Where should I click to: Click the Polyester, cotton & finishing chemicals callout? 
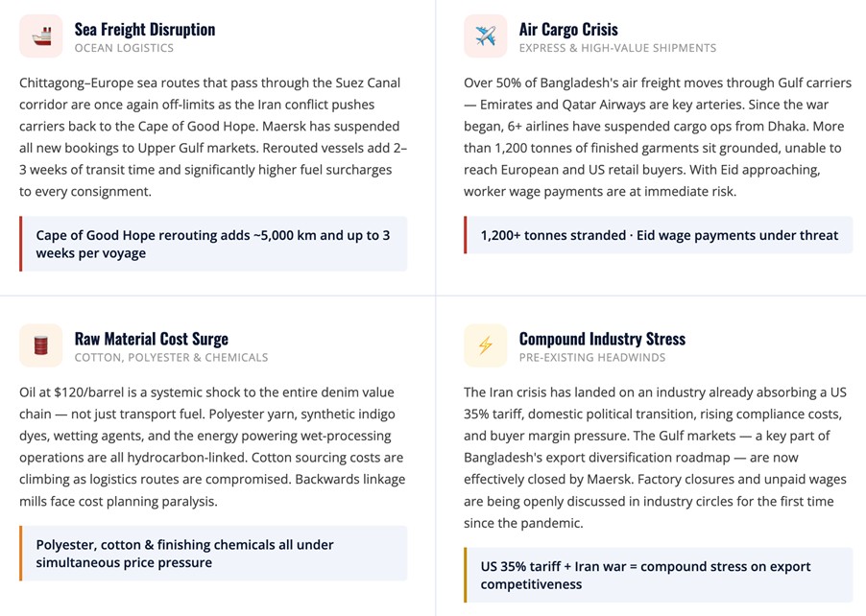point(213,553)
